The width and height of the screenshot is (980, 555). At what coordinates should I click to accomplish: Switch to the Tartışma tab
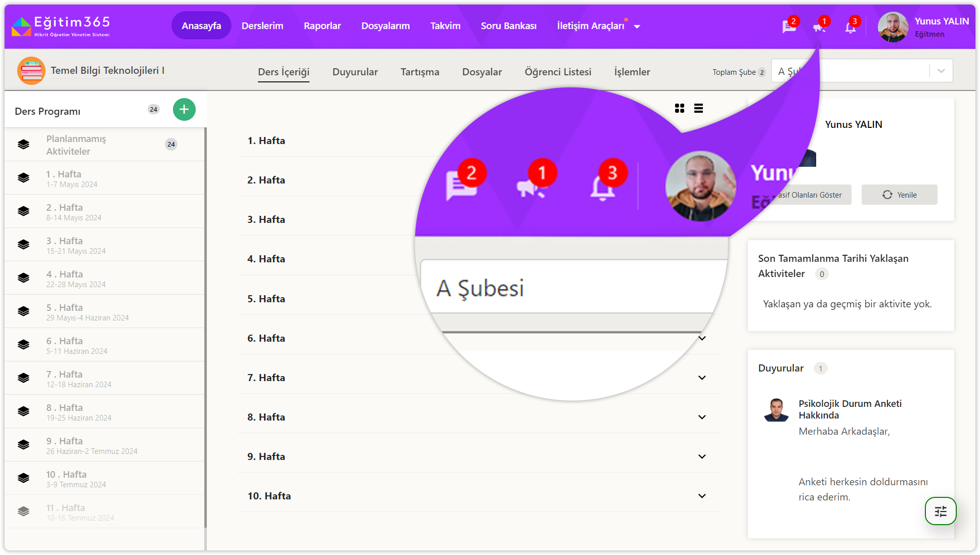point(420,72)
